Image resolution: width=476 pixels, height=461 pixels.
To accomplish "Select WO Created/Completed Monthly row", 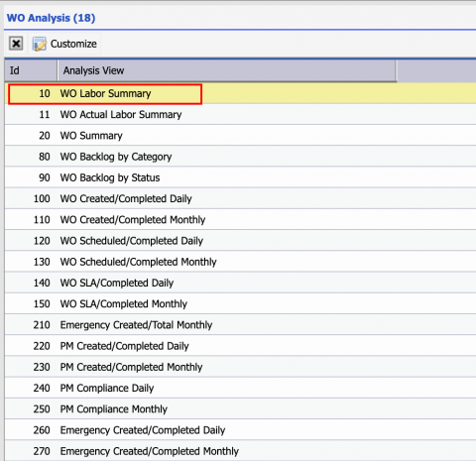I will (x=240, y=220).
